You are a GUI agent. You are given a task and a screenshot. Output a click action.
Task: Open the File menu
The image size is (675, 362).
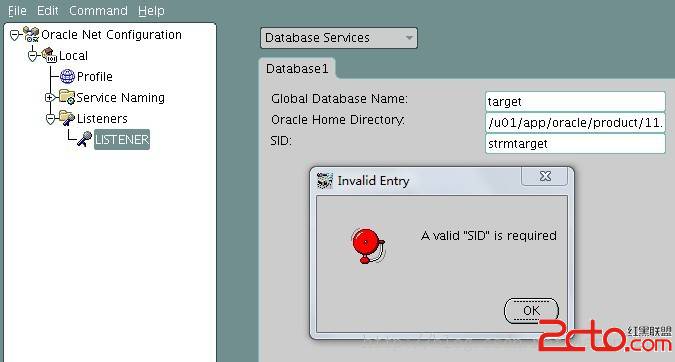tap(17, 10)
